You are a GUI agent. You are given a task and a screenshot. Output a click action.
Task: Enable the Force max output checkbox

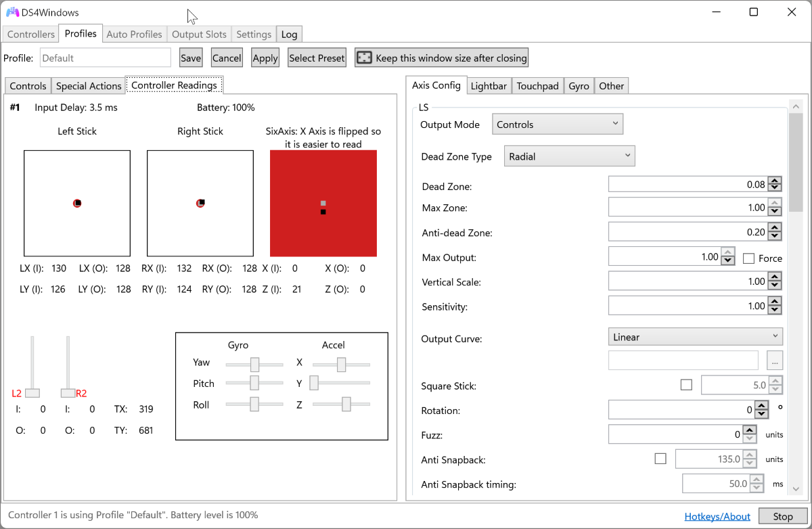coord(748,258)
